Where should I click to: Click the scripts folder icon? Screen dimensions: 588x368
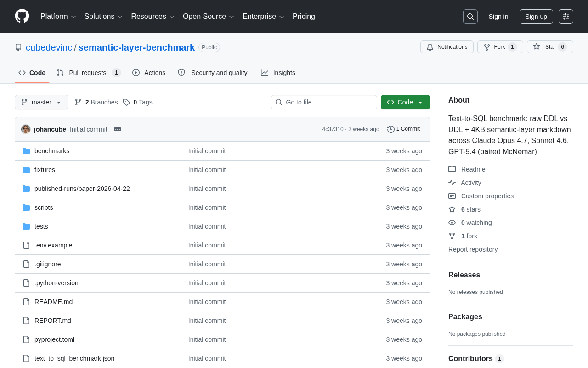tap(26, 207)
